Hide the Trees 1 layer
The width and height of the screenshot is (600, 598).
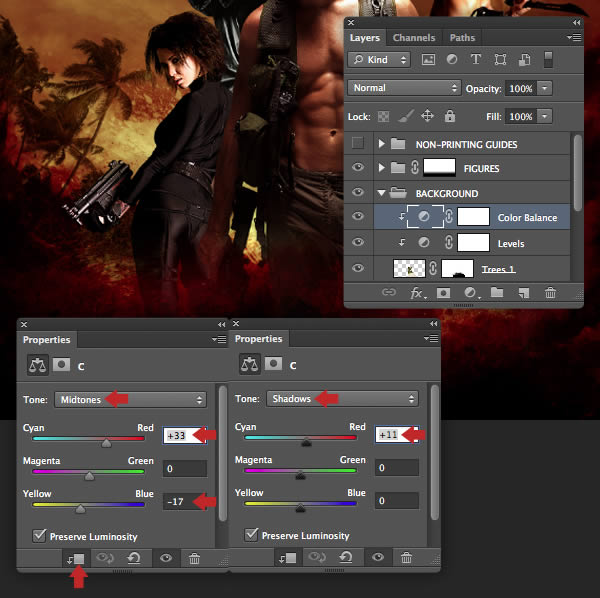coord(358,268)
